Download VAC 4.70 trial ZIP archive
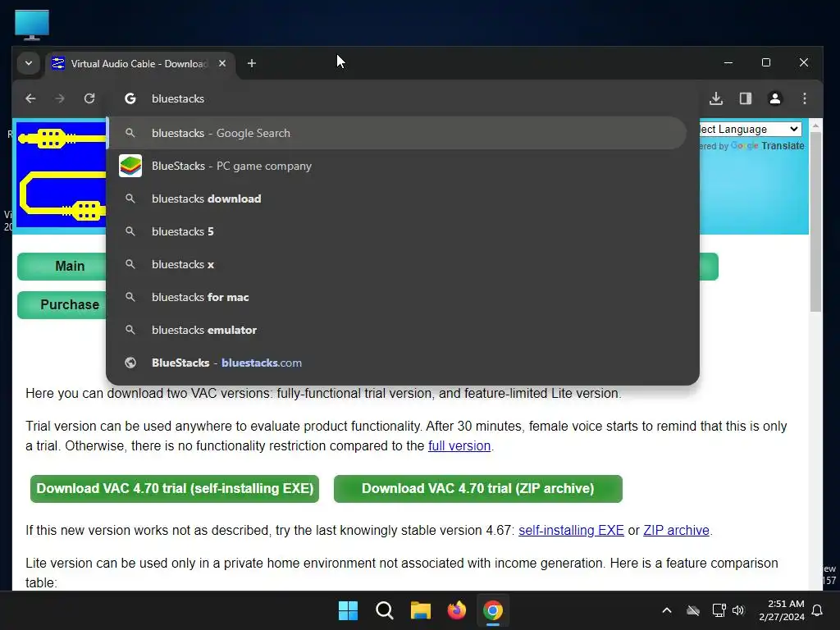840x630 pixels. tap(478, 489)
